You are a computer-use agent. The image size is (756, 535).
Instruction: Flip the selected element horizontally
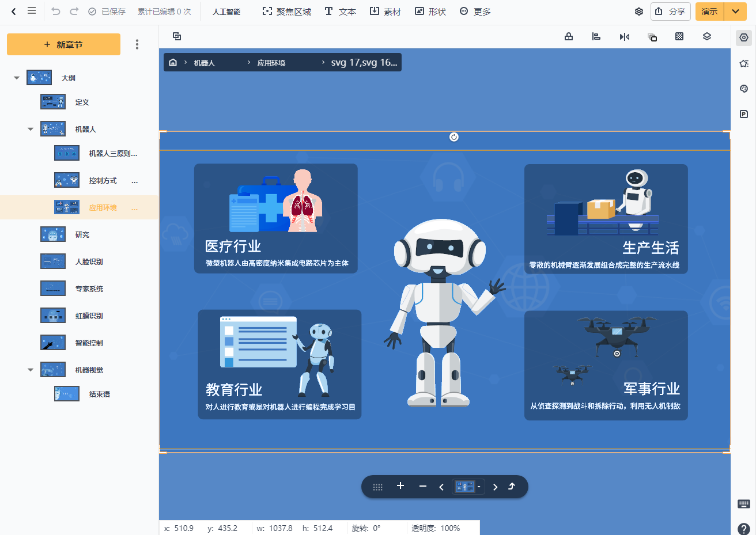625,36
